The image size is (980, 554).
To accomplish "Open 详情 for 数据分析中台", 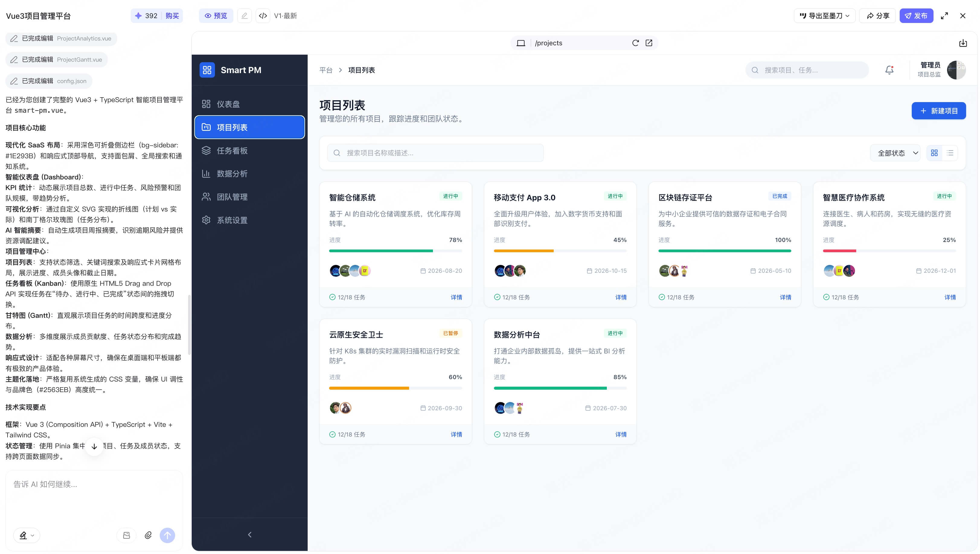I will pyautogui.click(x=621, y=434).
